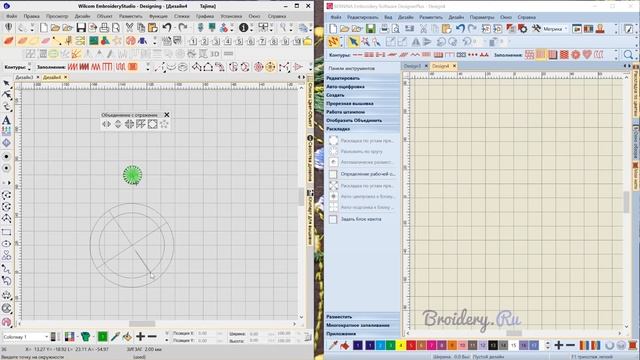Image resolution: width=640 pixels, height=360 pixels.
Task: Click Select arrow tool in BERNINA toolbar
Action: [353, 42]
